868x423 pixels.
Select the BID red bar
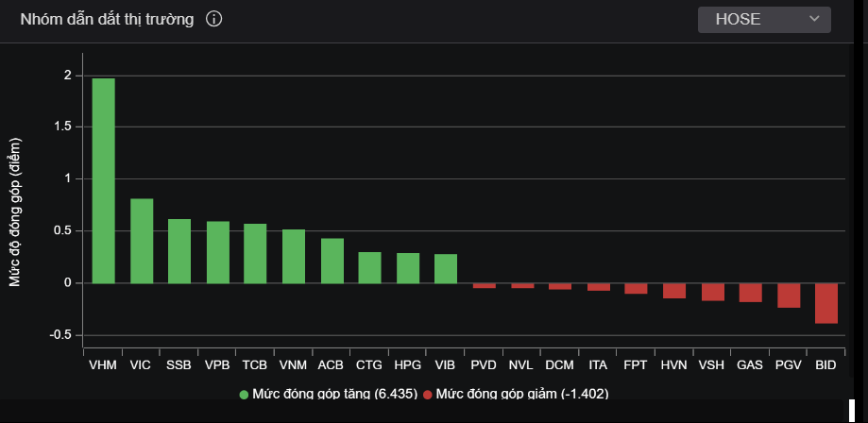tap(826, 303)
